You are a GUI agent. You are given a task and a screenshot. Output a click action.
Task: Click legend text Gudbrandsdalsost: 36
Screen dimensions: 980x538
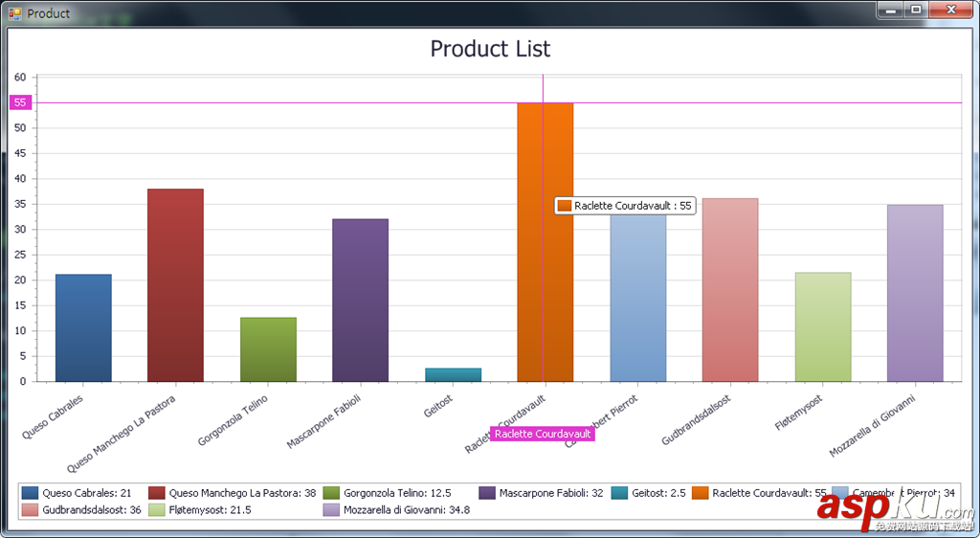tap(92, 510)
